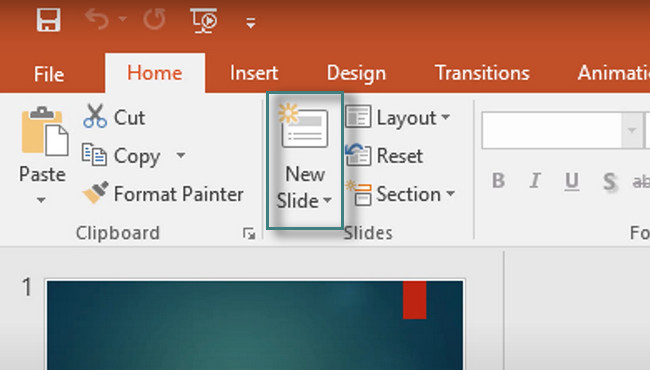Add a slide with the New Slide icon
This screenshot has height=370, width=650.
click(x=304, y=127)
